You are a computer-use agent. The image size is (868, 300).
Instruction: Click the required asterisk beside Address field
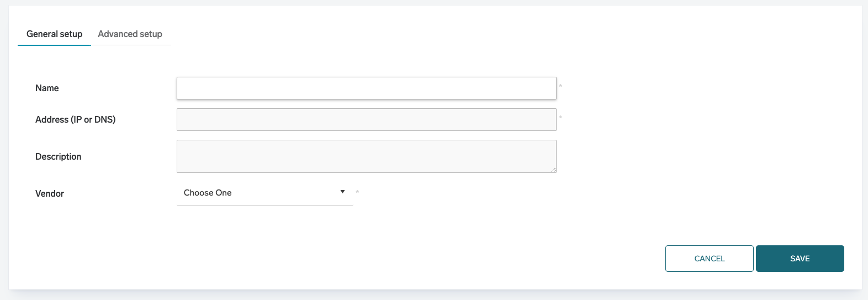560,118
